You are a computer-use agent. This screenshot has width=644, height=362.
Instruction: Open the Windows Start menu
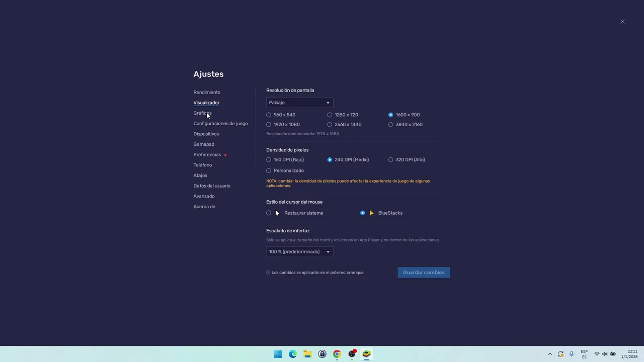click(278, 354)
